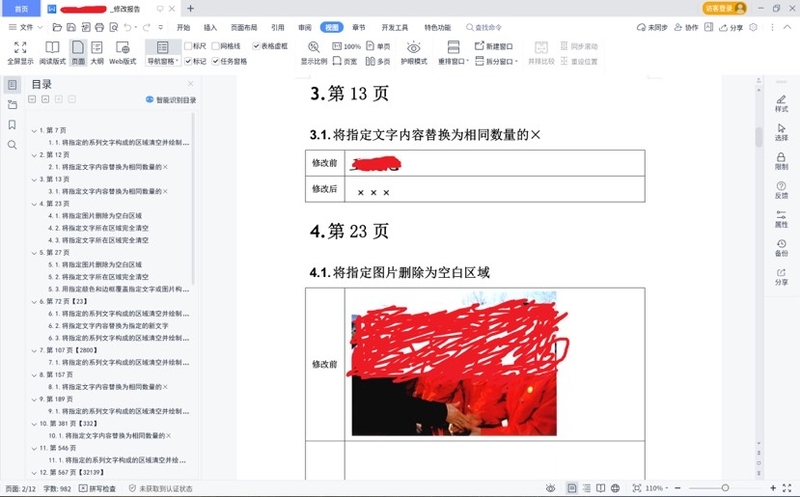800x497 pixels.
Task: Collapse the 4. 第 23 页 outline node
Action: pyautogui.click(x=34, y=204)
